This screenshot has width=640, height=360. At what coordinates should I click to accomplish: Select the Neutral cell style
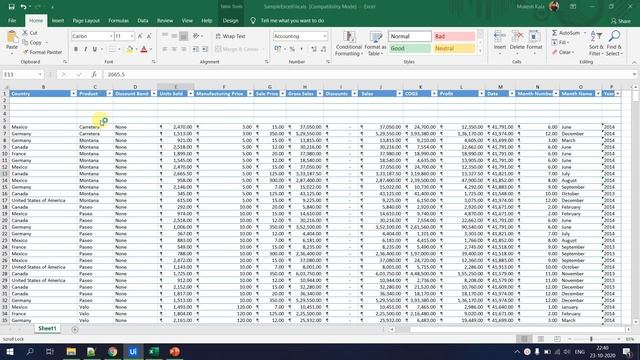click(x=454, y=48)
